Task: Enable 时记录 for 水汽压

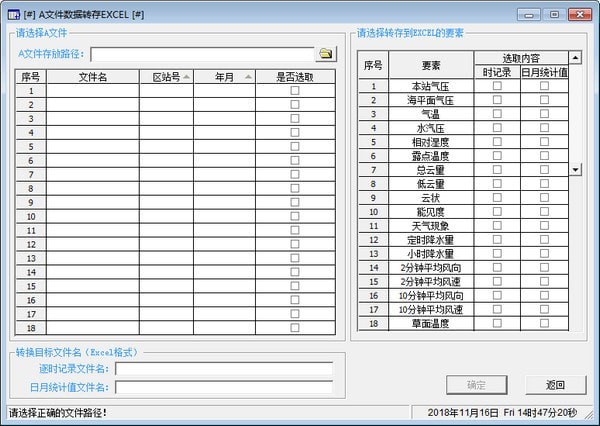Action: 497,128
